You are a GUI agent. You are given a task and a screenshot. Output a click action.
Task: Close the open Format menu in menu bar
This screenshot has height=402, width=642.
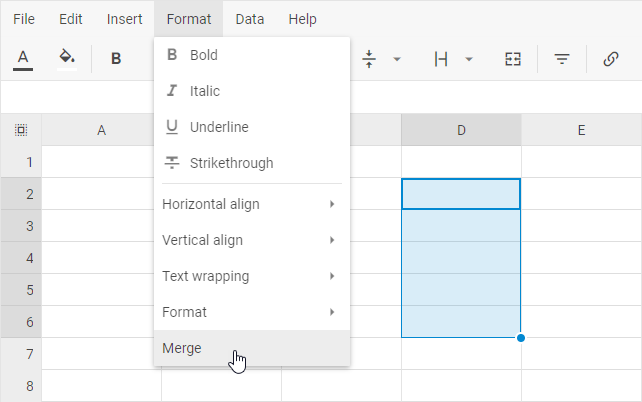189,19
